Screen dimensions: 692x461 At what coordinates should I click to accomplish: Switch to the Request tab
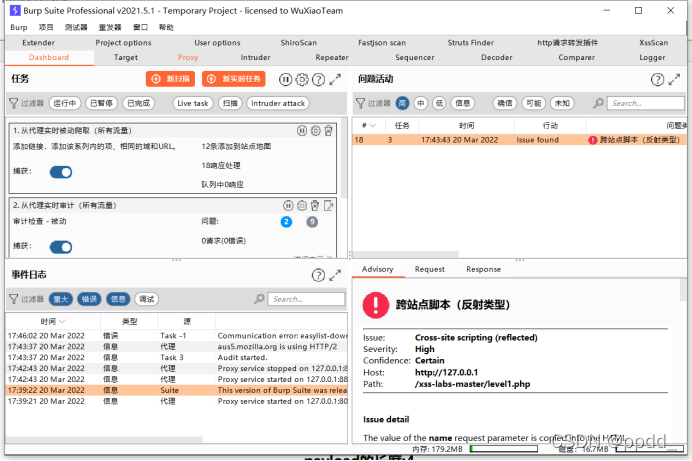pos(429,269)
